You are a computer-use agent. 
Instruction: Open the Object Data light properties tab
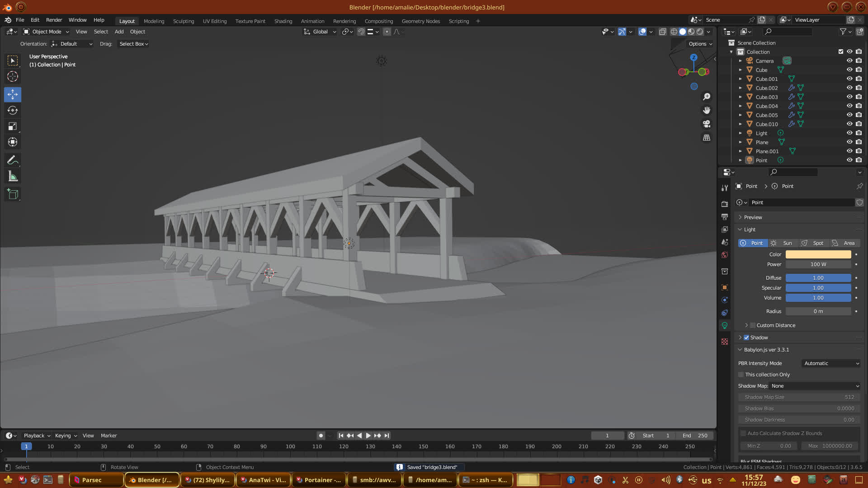click(725, 325)
